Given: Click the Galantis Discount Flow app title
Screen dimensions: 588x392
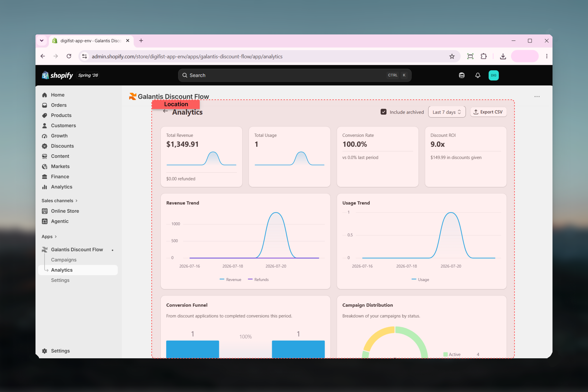Looking at the screenshot, I should point(173,96).
